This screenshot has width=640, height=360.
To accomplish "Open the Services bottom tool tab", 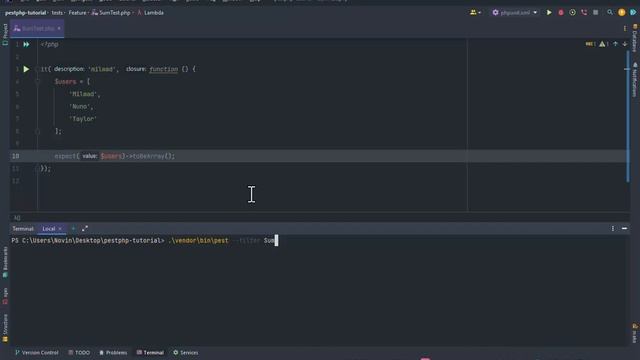I will coord(186,352).
